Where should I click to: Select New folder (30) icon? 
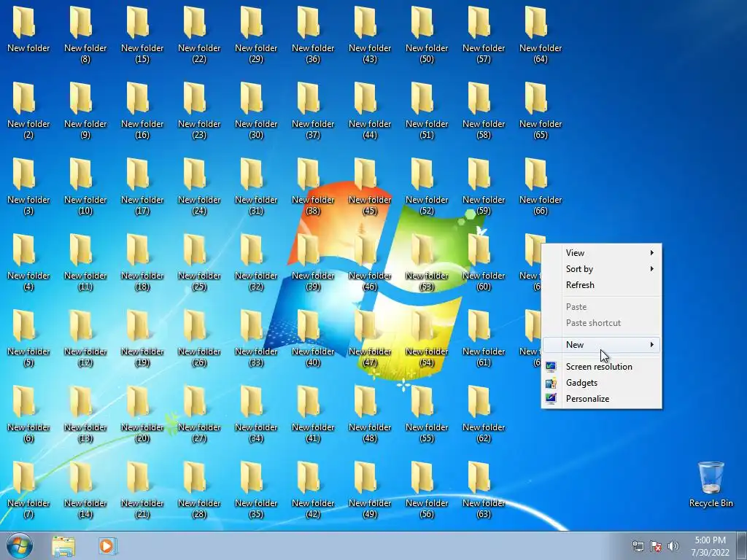251,98
